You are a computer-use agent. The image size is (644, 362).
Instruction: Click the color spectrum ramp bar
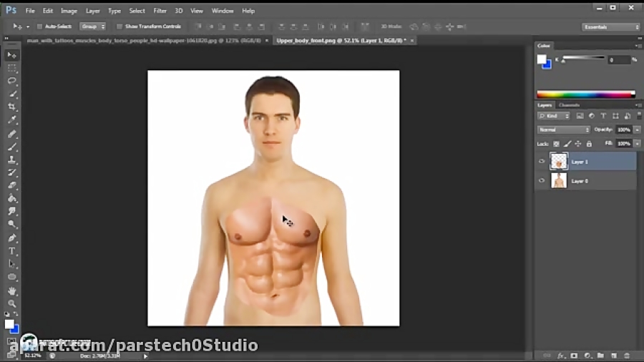tap(585, 94)
